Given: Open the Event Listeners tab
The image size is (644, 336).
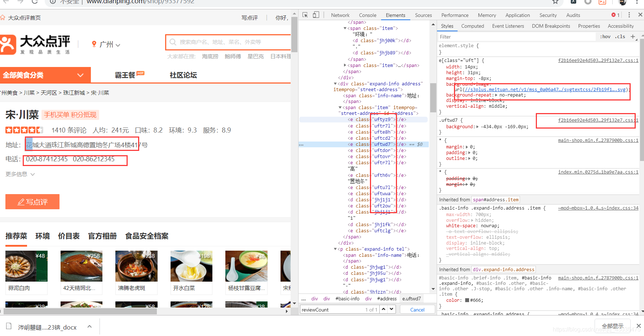Looking at the screenshot, I should point(508,26).
